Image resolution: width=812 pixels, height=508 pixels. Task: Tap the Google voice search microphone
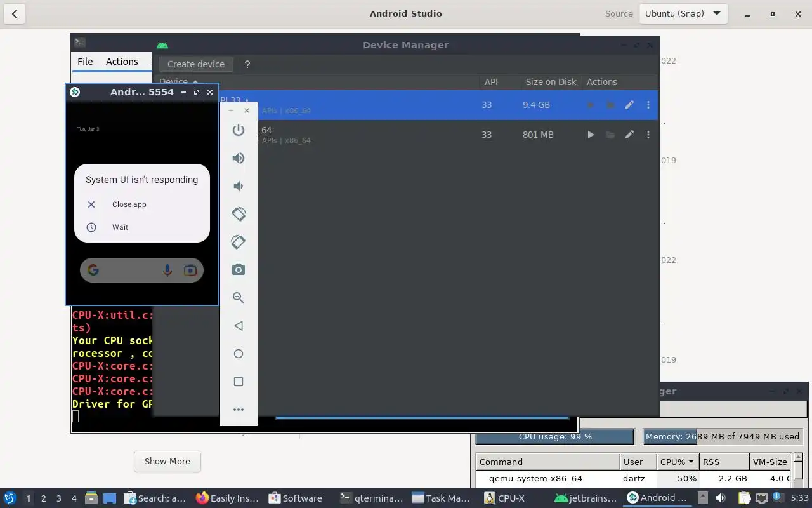(x=167, y=271)
